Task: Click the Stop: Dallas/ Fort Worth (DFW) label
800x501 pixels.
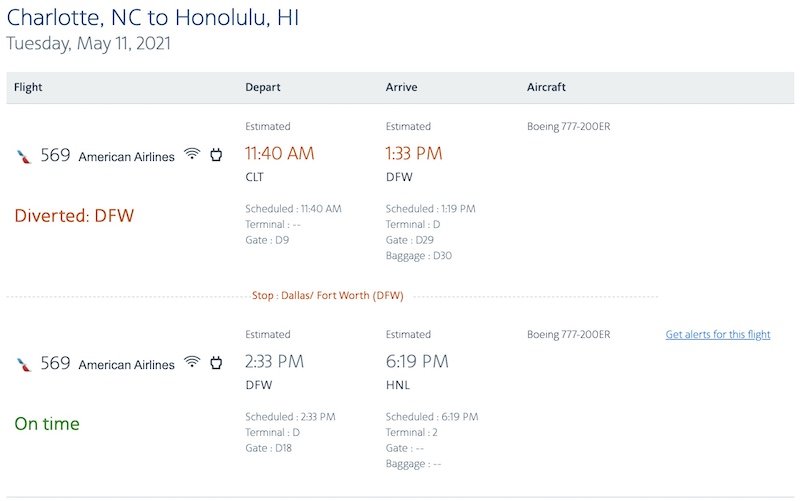Action: pyautogui.click(x=328, y=295)
